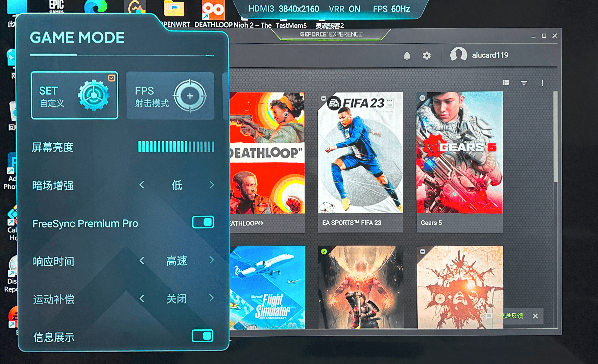The image size is (598, 364).
Task: Click the GeForce Experience library scrollbar
Action: [556, 136]
